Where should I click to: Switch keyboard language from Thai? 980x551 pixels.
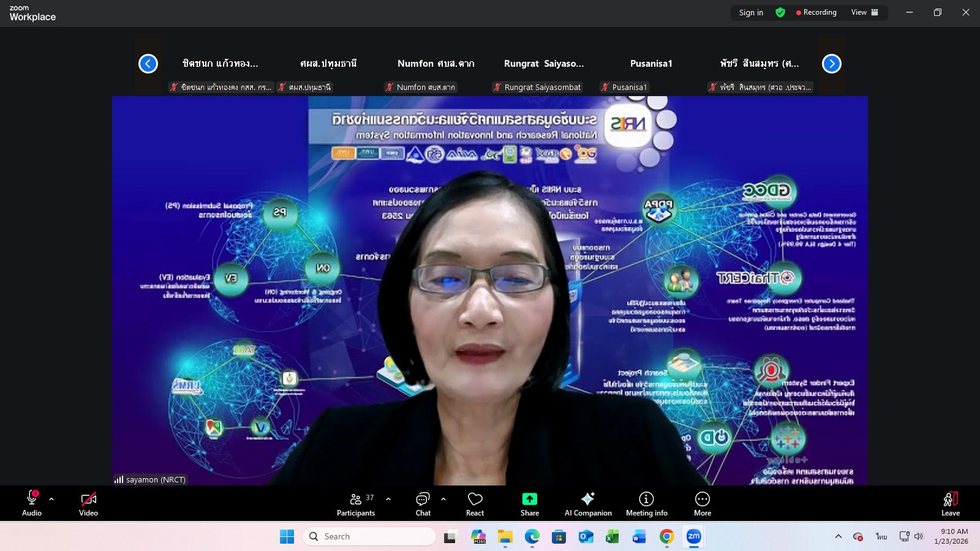(x=881, y=536)
